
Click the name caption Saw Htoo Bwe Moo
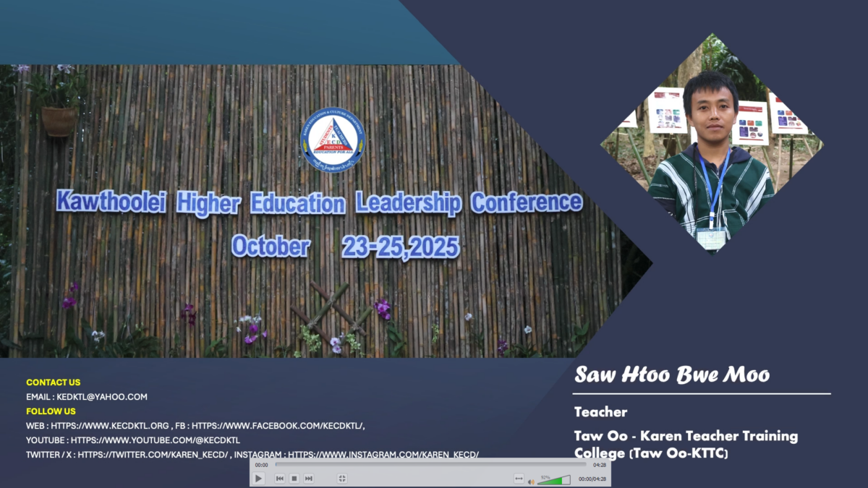[x=672, y=374]
